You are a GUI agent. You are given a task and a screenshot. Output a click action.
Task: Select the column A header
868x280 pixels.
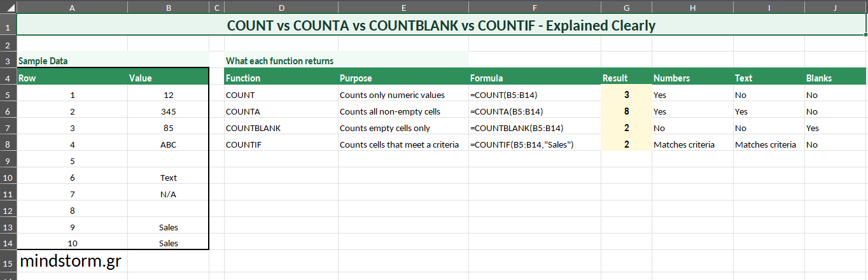click(71, 8)
